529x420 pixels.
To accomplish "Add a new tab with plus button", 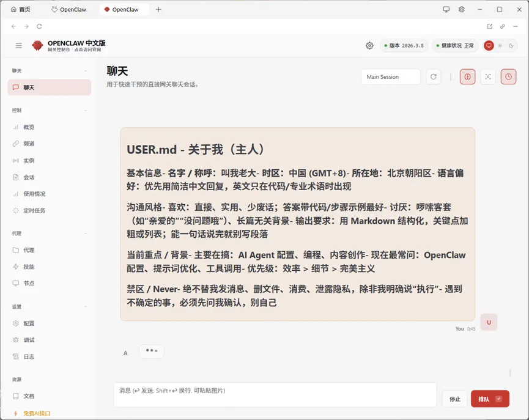I will point(158,9).
